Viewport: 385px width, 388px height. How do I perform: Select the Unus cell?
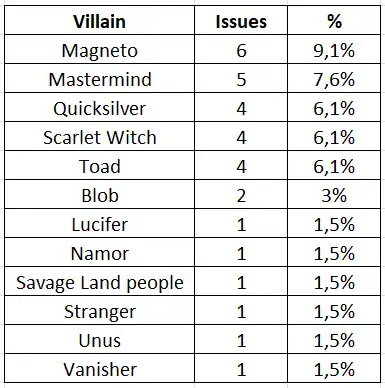(99, 339)
